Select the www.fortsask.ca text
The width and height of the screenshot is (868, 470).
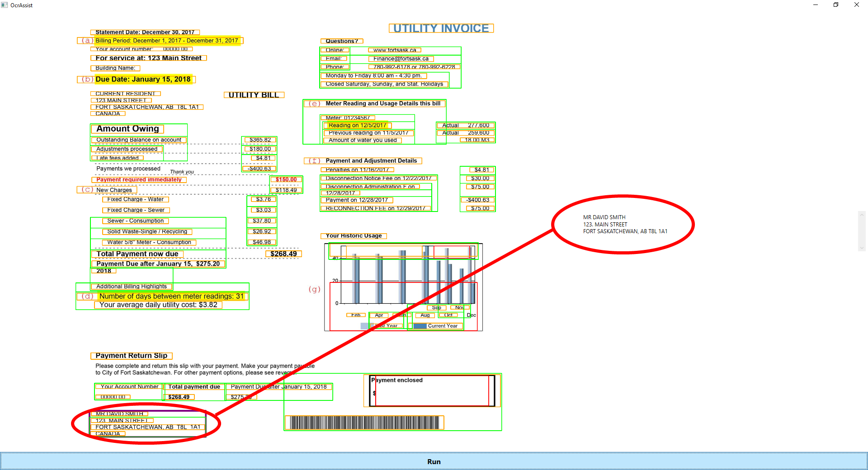click(x=395, y=50)
